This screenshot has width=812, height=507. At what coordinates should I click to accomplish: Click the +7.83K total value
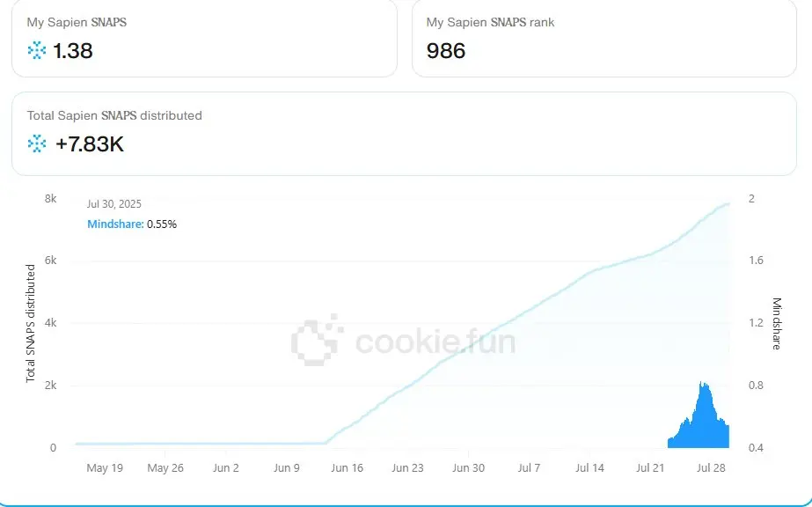pyautogui.click(x=90, y=144)
